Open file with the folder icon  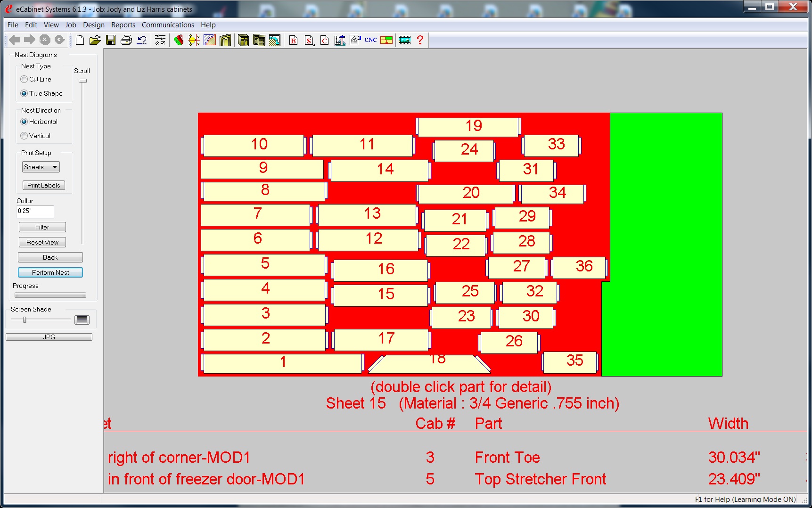[95, 41]
